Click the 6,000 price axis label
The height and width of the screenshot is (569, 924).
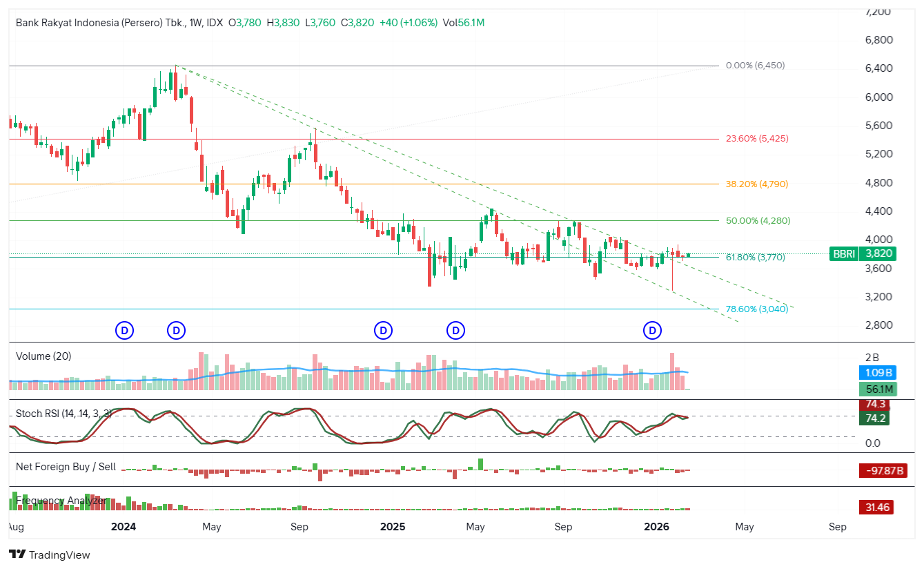(878, 97)
